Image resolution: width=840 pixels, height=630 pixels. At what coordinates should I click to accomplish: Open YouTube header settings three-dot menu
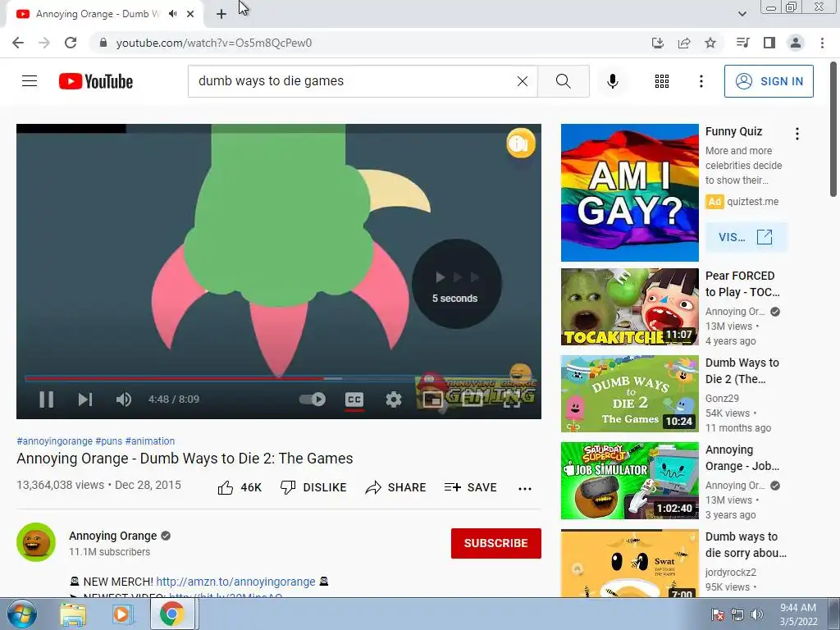pyautogui.click(x=701, y=81)
